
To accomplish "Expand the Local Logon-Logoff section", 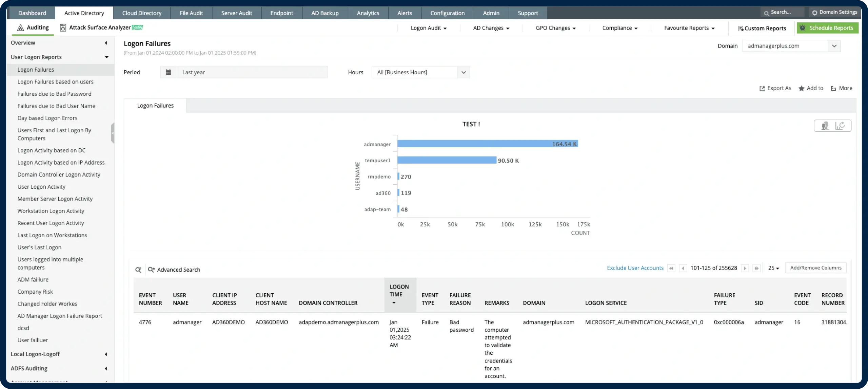I will 106,354.
